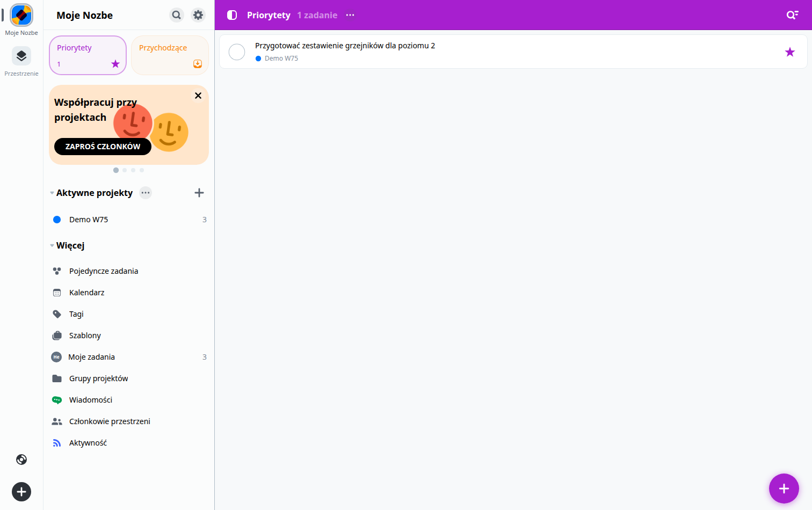Click the globe icon in left rail
Image resolution: width=812 pixels, height=510 pixels.
click(21, 460)
